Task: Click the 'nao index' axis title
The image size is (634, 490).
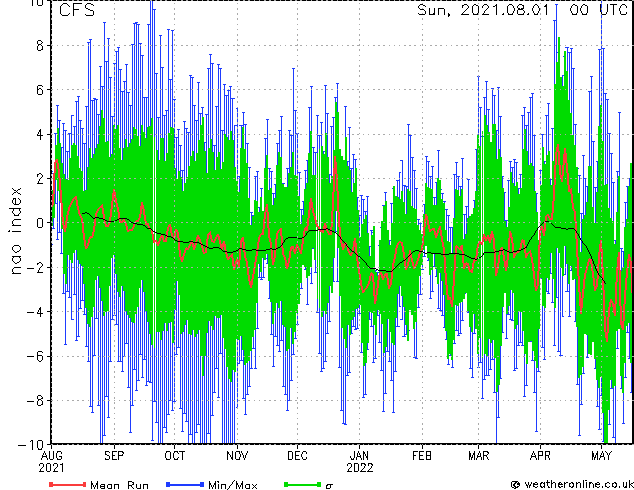Action: point(15,231)
